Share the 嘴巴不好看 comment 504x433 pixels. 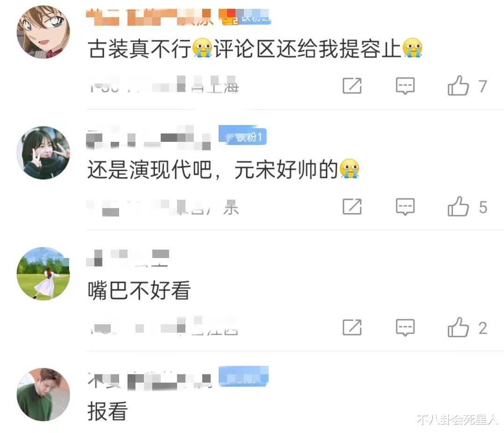[x=352, y=328]
